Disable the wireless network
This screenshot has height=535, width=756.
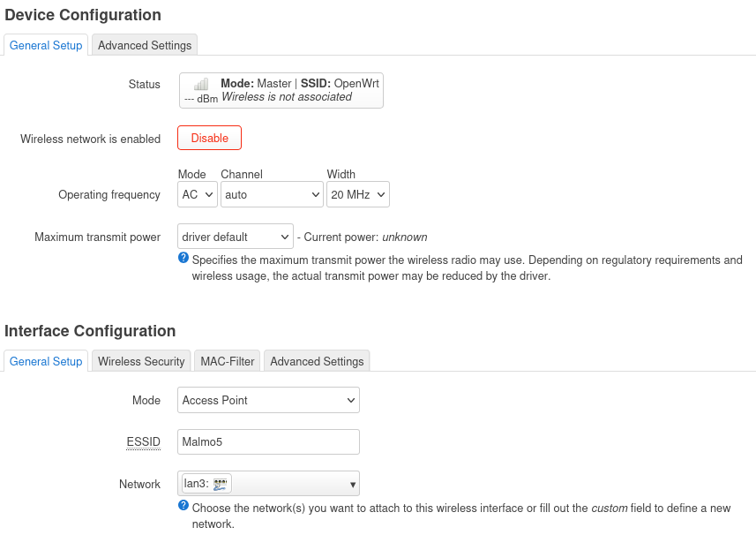pyautogui.click(x=209, y=138)
